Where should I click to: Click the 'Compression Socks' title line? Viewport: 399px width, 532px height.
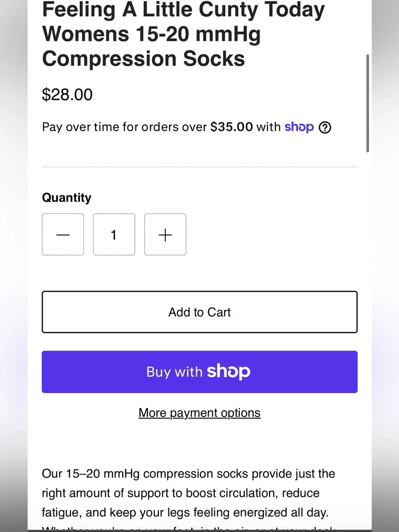144,59
